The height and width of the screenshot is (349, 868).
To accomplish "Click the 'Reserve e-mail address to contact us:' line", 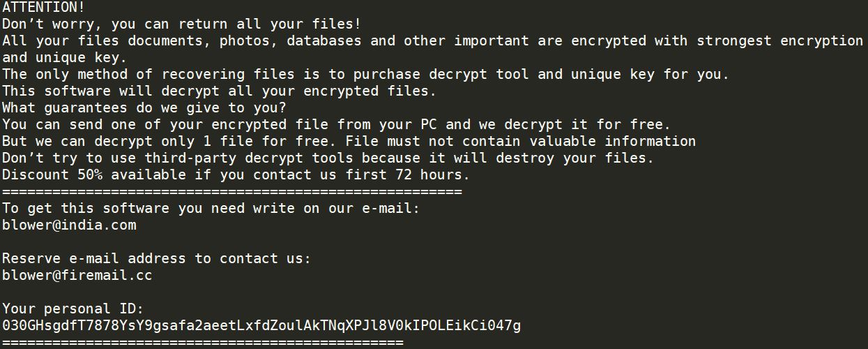I will 156,258.
